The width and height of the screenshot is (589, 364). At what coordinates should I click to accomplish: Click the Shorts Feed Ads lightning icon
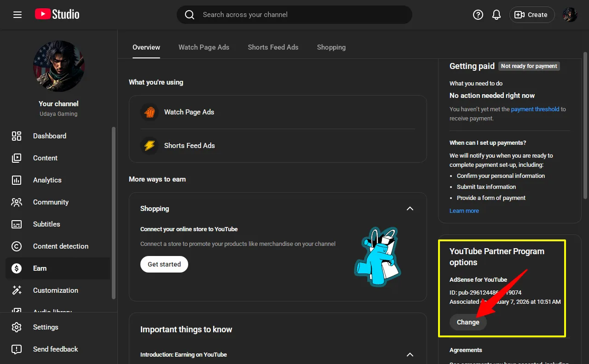[150, 146]
